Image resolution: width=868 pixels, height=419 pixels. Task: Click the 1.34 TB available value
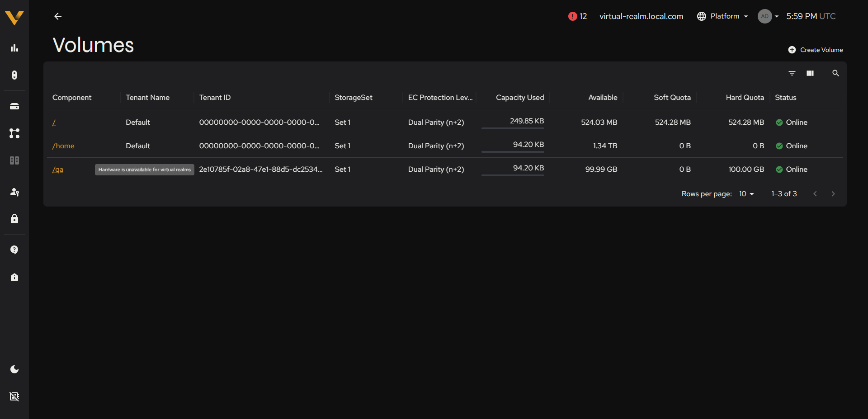point(605,146)
